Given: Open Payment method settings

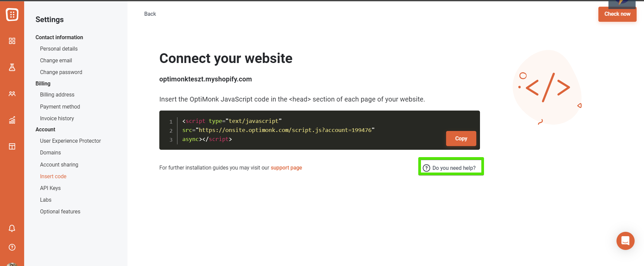Looking at the screenshot, I should (60, 107).
